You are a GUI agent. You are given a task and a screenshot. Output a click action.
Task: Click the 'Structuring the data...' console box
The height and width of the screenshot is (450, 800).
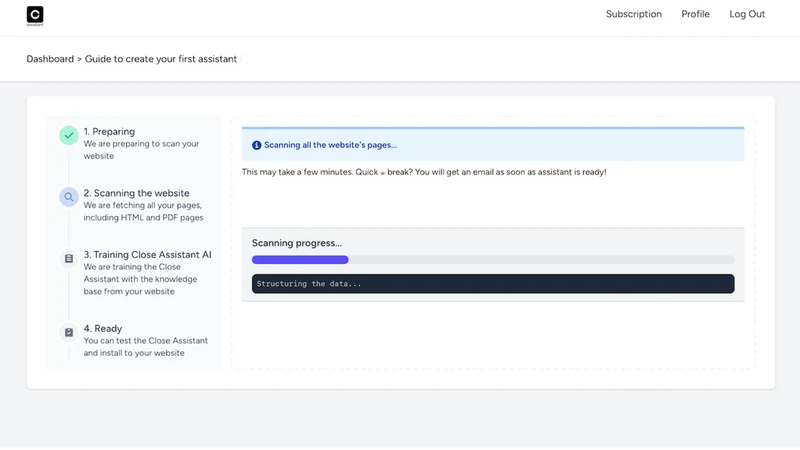(x=493, y=284)
